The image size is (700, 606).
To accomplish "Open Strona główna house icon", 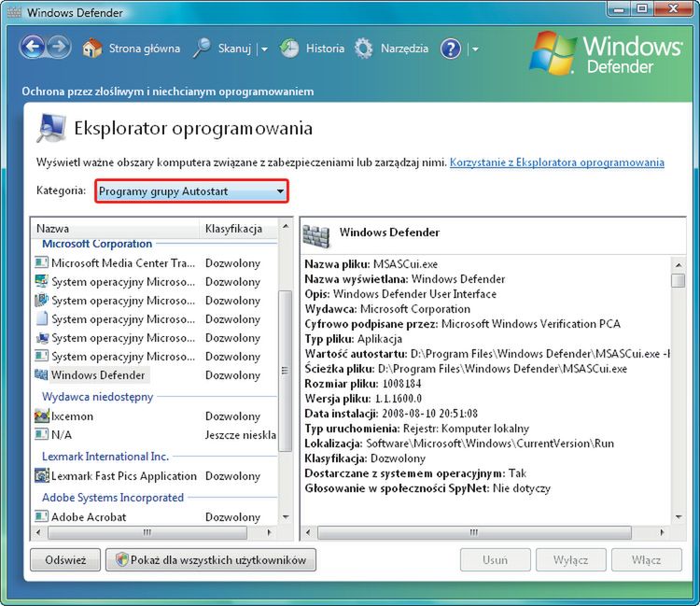I will (92, 49).
